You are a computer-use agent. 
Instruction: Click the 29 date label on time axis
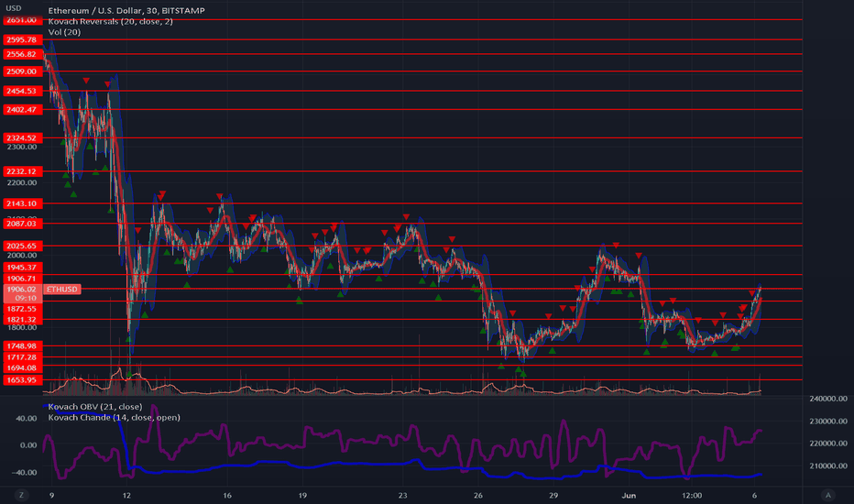[x=553, y=495]
